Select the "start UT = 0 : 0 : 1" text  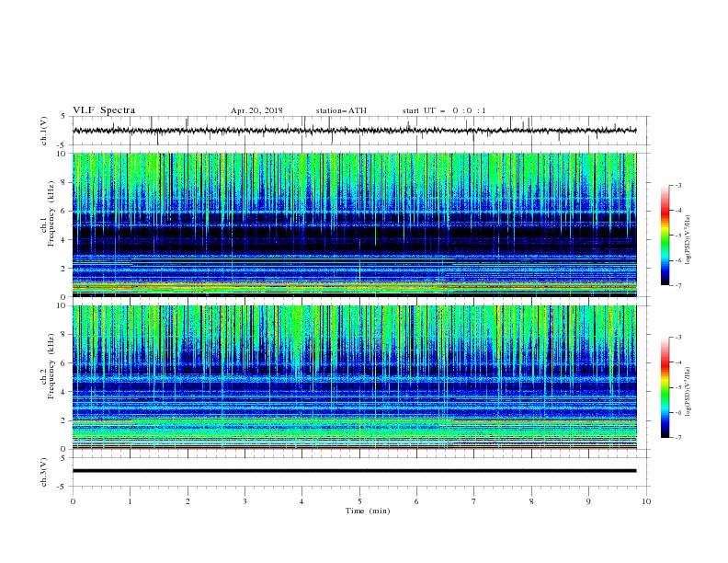coord(444,110)
